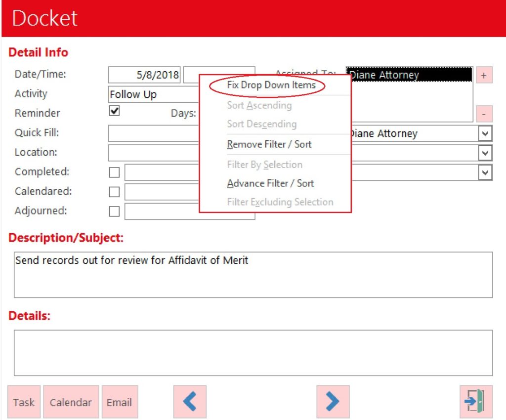Image resolution: width=506 pixels, height=420 pixels.
Task: Tick the Completed checkbox
Action: pos(114,172)
